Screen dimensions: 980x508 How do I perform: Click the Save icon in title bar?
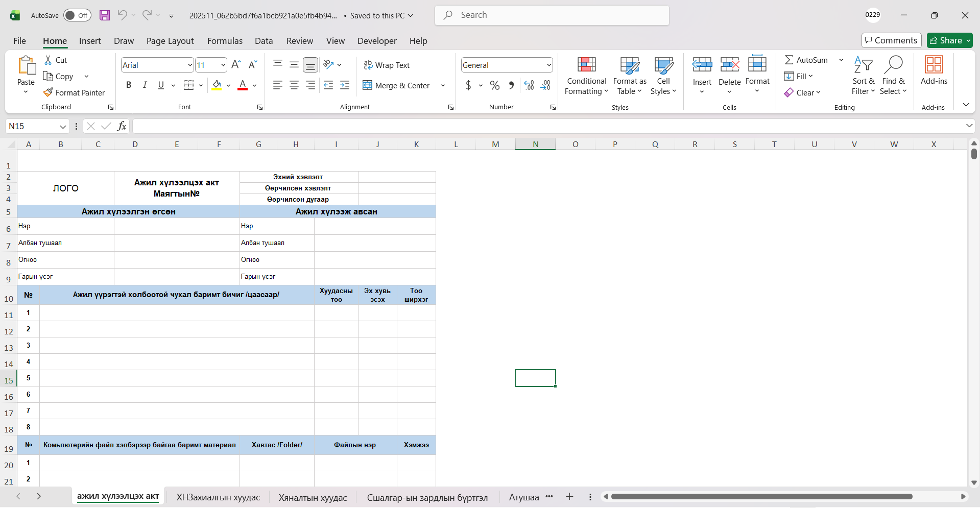pos(105,15)
